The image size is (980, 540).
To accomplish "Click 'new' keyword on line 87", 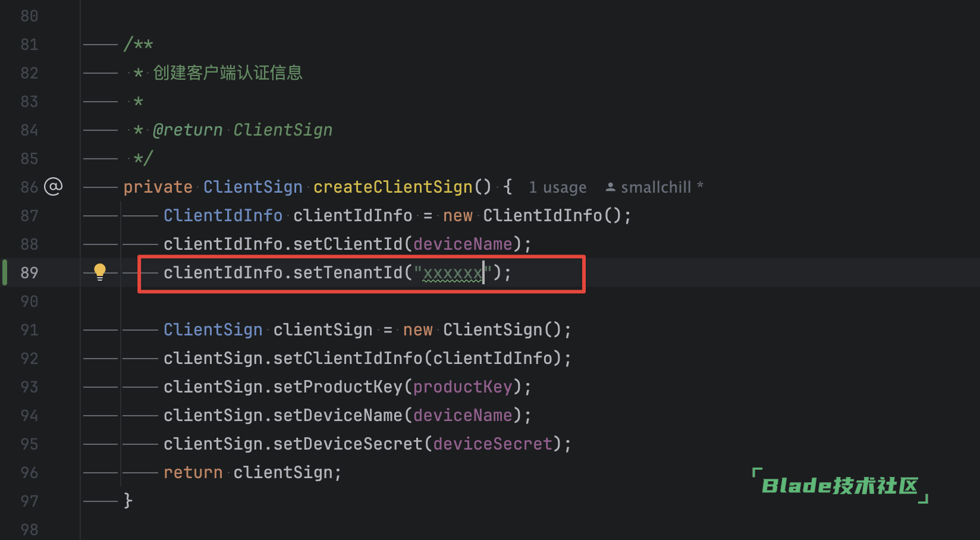I will coord(457,216).
